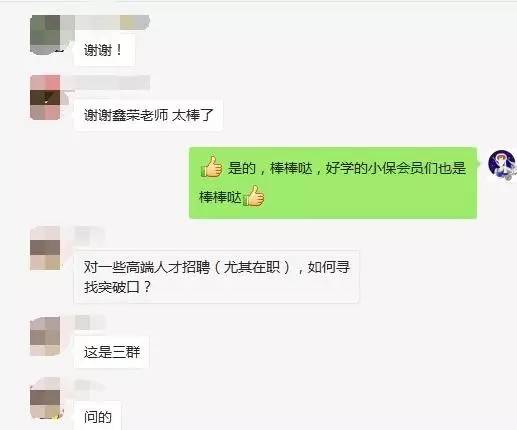Click blurred nickname above 这是三群 message
The width and height of the screenshot is (517, 430).
[89, 323]
